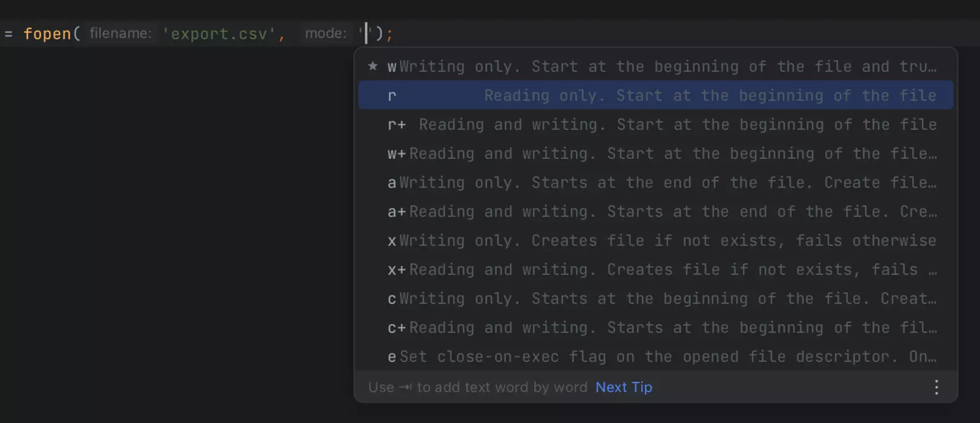Click the 'mode:' parameter hint

click(325, 33)
